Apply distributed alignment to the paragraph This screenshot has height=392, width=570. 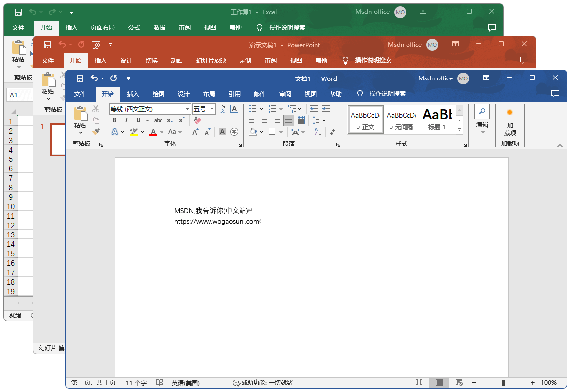click(301, 120)
